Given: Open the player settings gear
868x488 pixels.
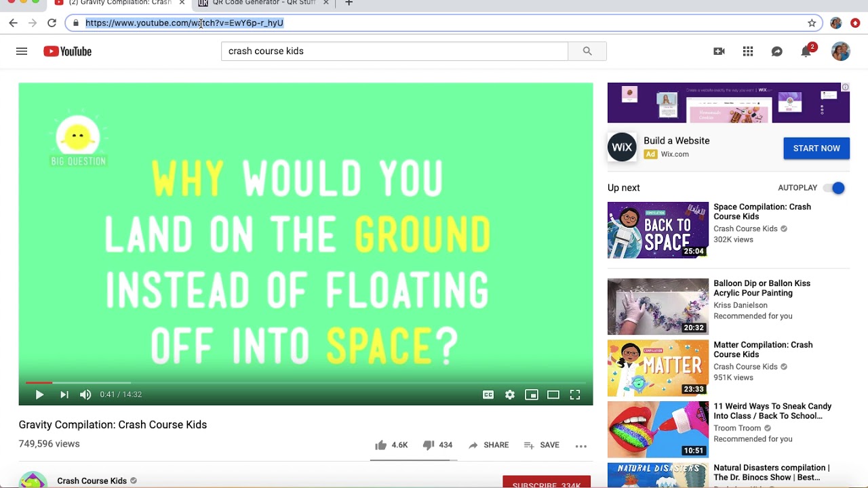Looking at the screenshot, I should (510, 394).
